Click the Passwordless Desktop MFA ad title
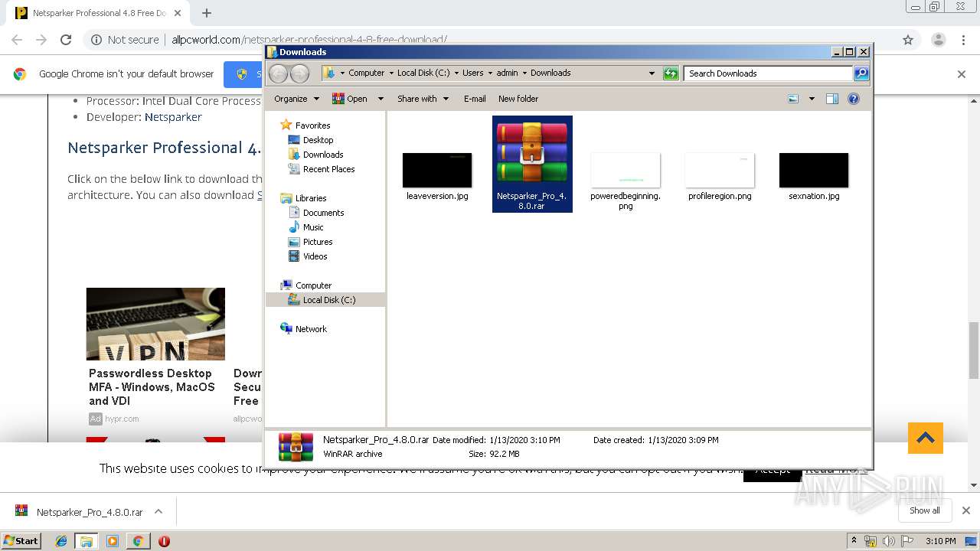 tap(152, 387)
